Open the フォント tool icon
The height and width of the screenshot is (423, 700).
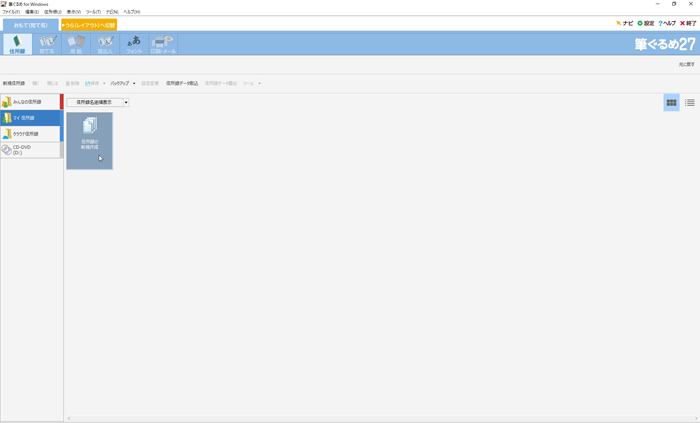[134, 44]
